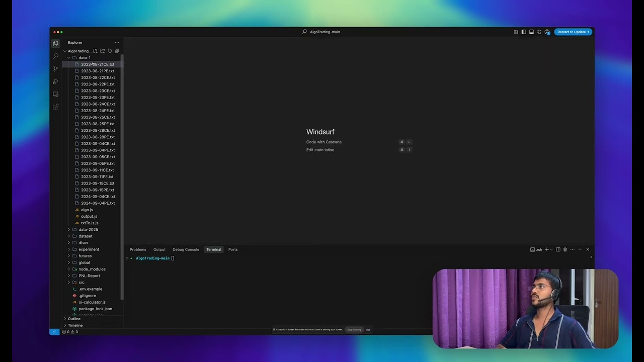This screenshot has width=644, height=362.
Task: Expand the experiment folder
Action: [x=69, y=249]
